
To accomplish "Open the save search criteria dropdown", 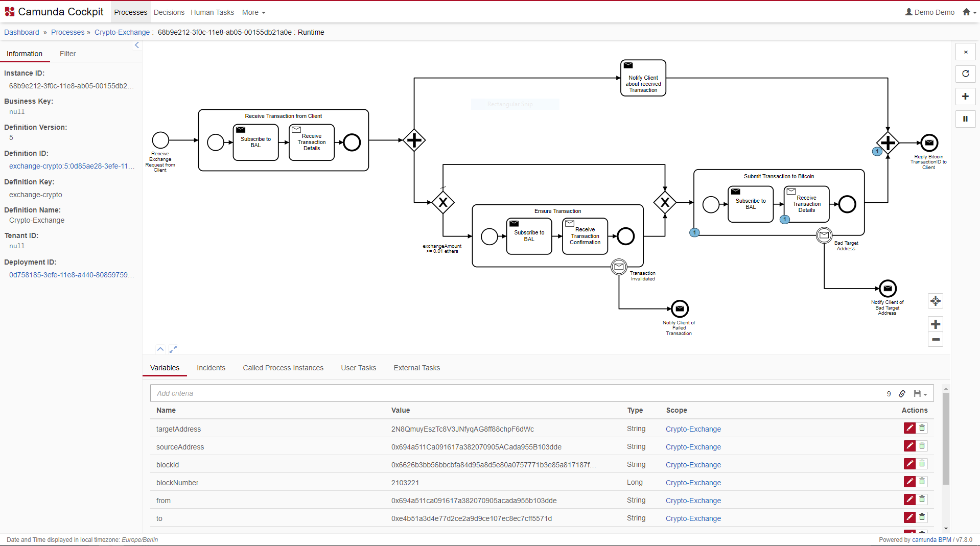I will pos(920,394).
